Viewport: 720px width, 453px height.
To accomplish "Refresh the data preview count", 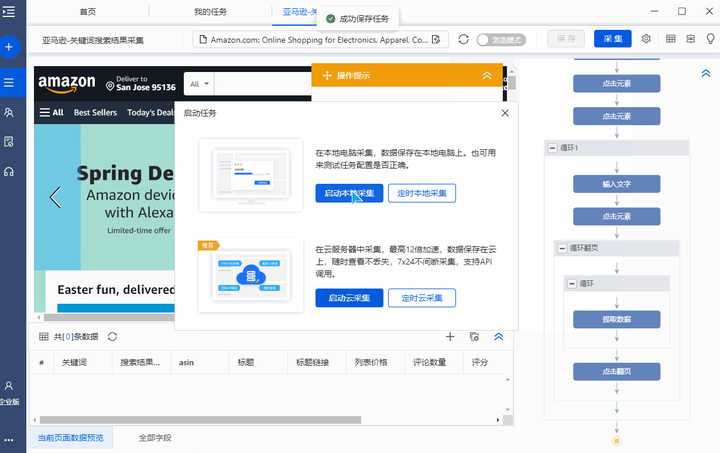I will 112,336.
